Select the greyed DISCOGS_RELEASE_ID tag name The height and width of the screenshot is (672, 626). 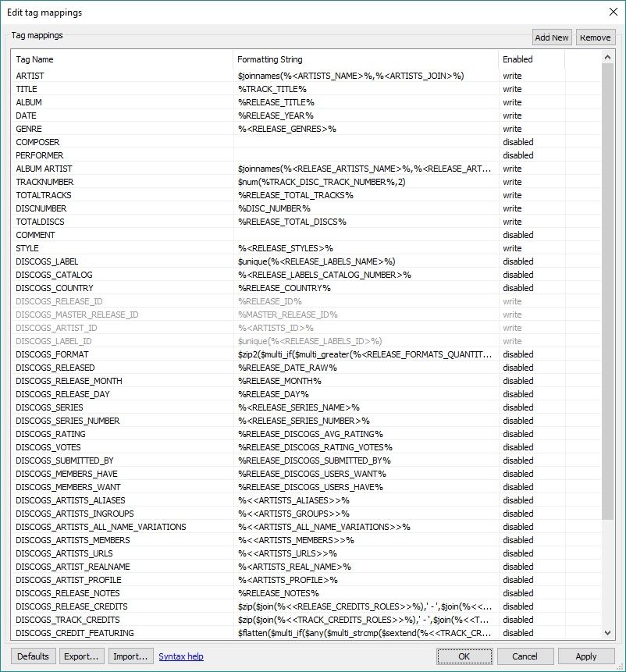(x=59, y=301)
